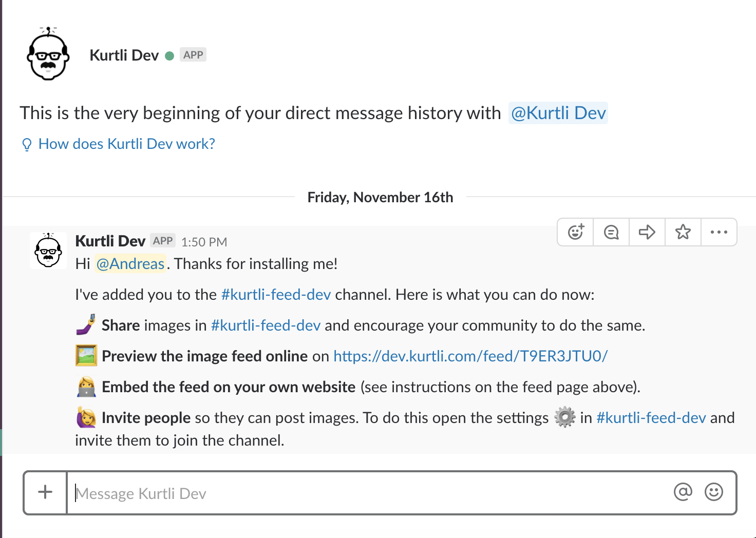Open the more actions ellipsis menu
Viewport: 756px width, 538px height.
[x=719, y=232]
